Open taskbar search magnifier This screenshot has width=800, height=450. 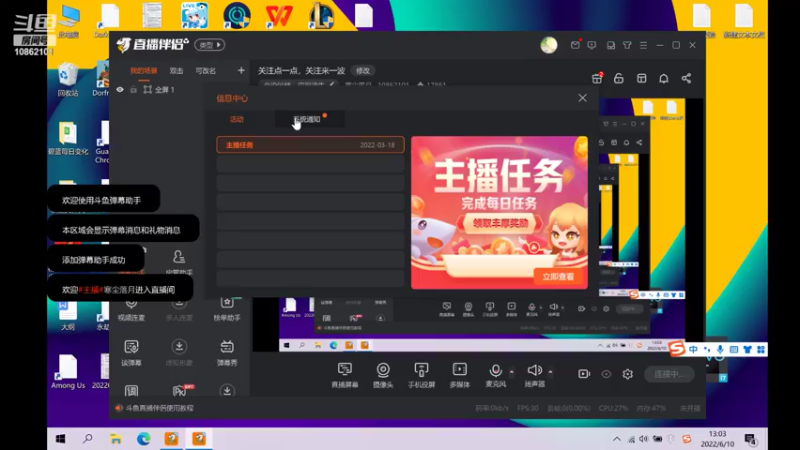click(88, 439)
